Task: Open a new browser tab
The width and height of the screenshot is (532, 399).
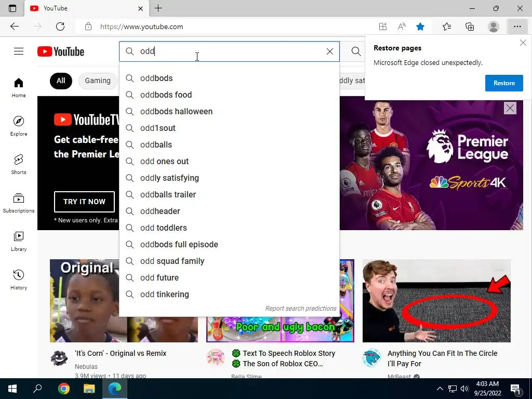Action: pyautogui.click(x=158, y=8)
